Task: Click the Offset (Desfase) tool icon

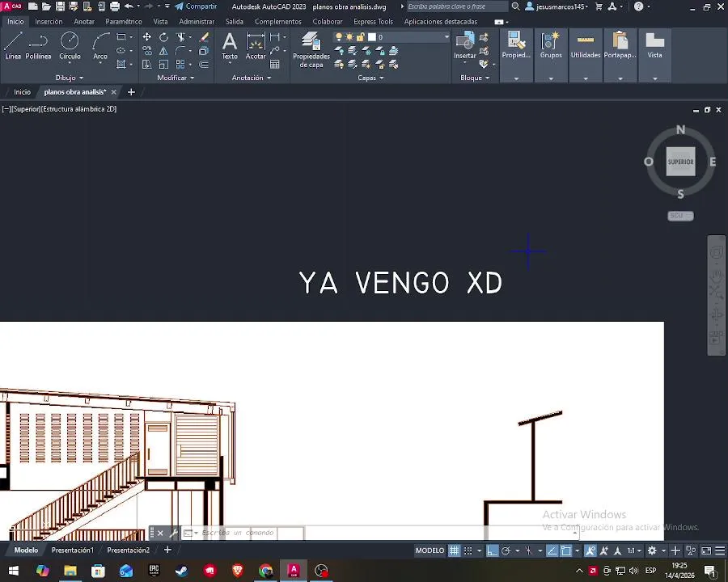Action: tap(204, 65)
